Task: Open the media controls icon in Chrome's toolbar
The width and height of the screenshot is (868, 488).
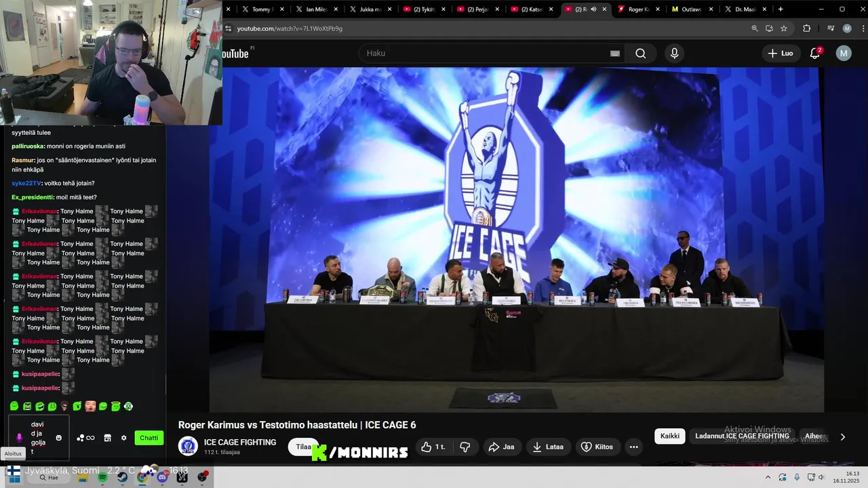Action: (831, 28)
